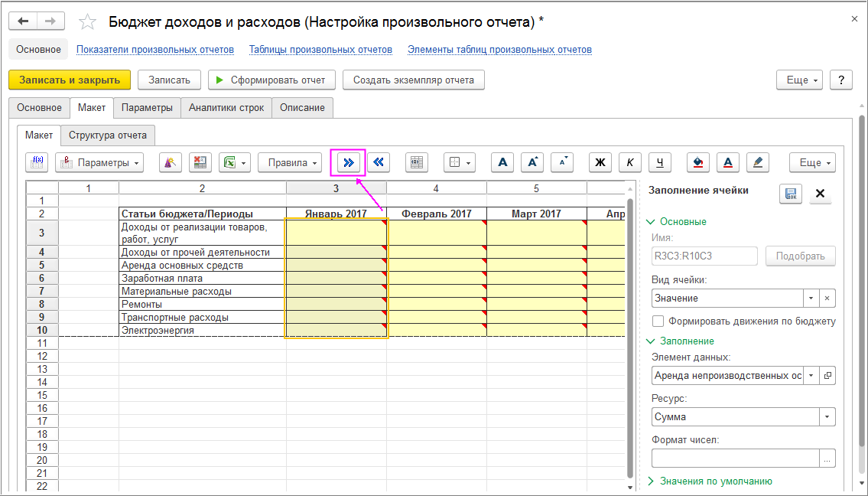Viewport: 868px width, 496px height.
Task: Click the ellipsis button for Формат чисел
Action: pyautogui.click(x=827, y=458)
